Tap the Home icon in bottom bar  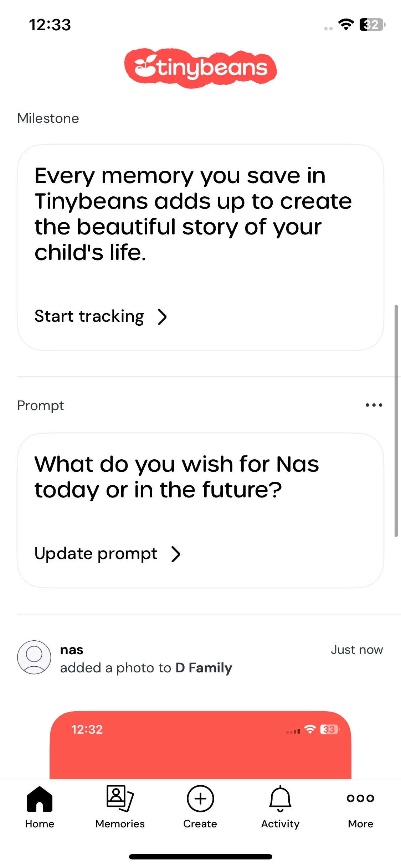click(40, 799)
